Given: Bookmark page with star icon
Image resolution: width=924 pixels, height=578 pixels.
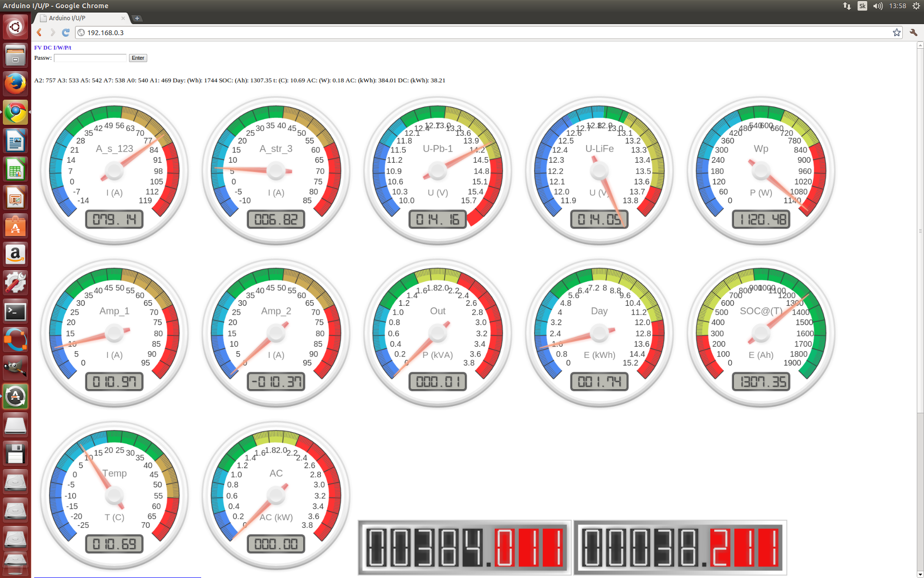Looking at the screenshot, I should 897,32.
